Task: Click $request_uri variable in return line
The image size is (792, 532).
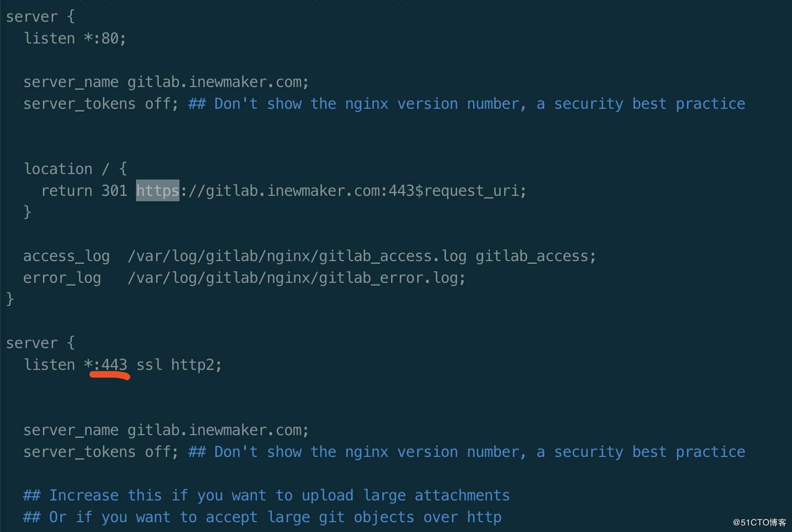Action: (x=471, y=191)
